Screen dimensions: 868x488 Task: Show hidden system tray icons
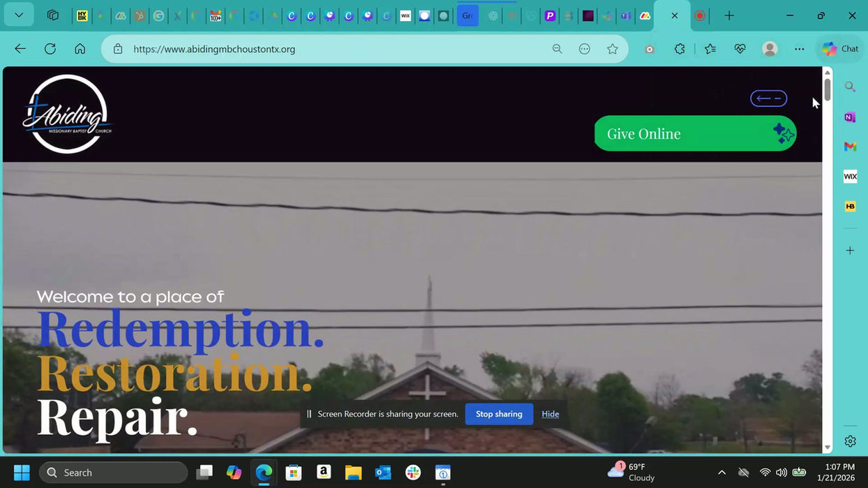(721, 473)
